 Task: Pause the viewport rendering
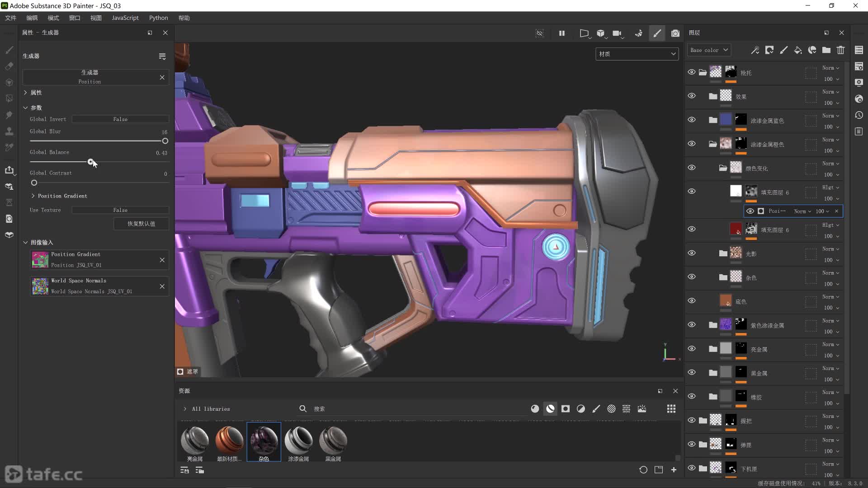point(561,33)
